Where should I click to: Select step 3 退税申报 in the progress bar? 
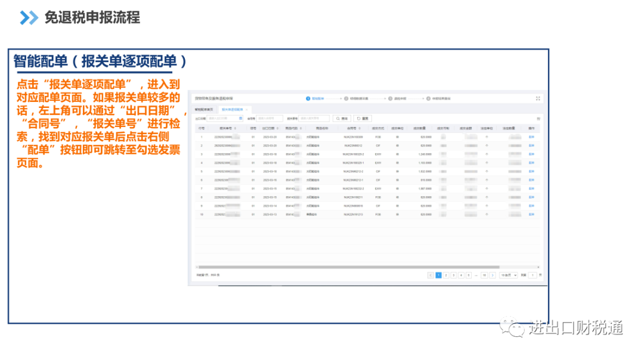[x=397, y=98]
